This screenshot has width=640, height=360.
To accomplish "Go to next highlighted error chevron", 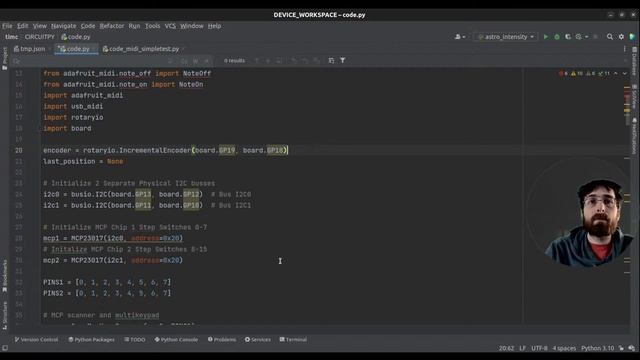I will coord(624,73).
